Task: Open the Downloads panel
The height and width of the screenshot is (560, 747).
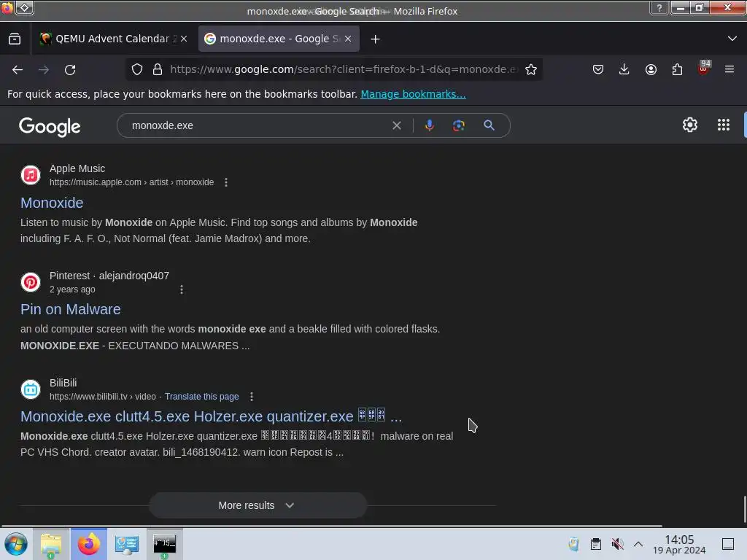Action: click(x=624, y=69)
